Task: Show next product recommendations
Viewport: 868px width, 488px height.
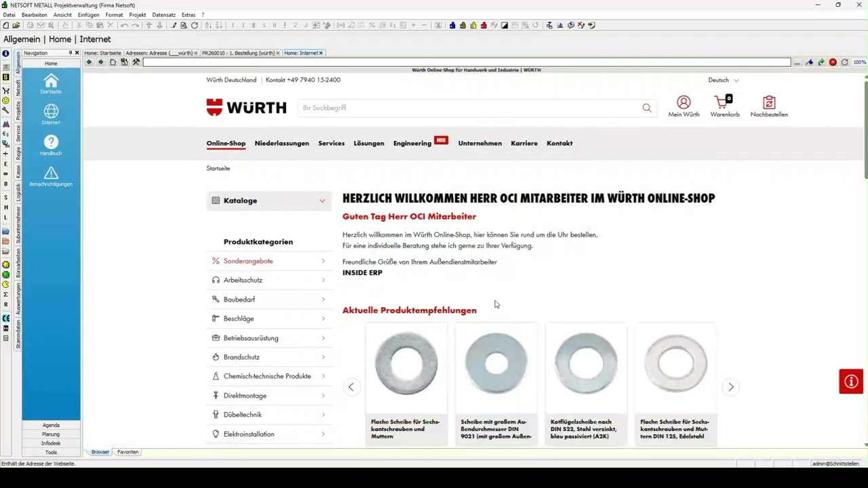Action: pos(730,387)
